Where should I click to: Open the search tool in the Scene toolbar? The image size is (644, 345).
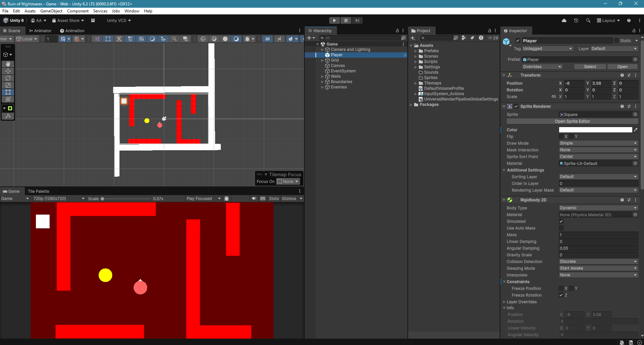tap(175, 39)
